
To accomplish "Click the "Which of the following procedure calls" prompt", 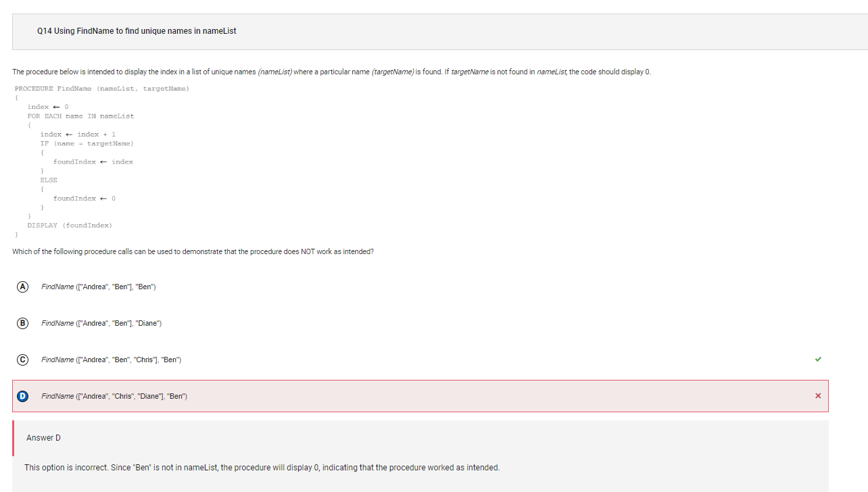I will 193,251.
